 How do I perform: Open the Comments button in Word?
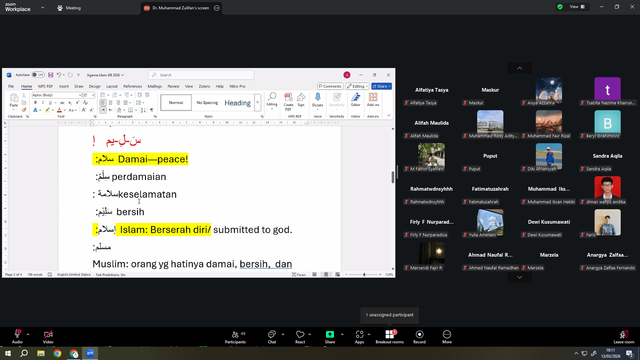330,87
